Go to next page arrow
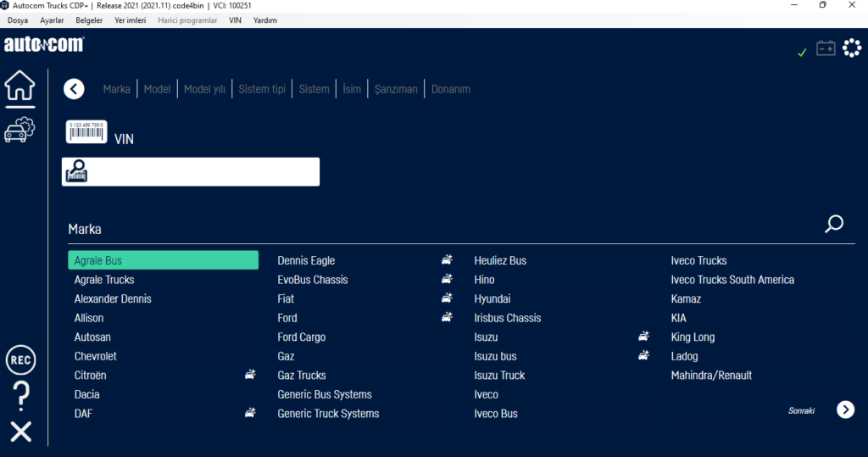This screenshot has width=868, height=457. click(x=845, y=410)
